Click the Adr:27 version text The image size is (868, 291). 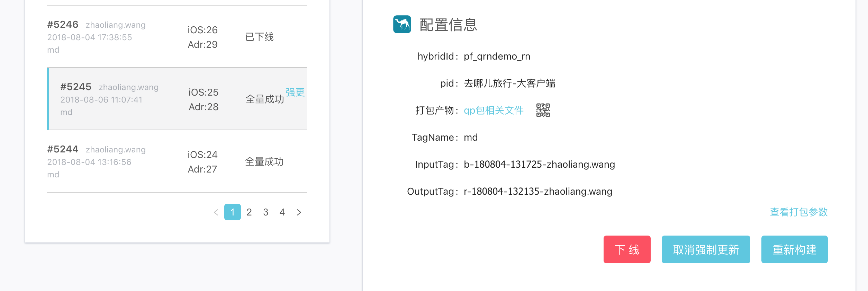tap(202, 169)
